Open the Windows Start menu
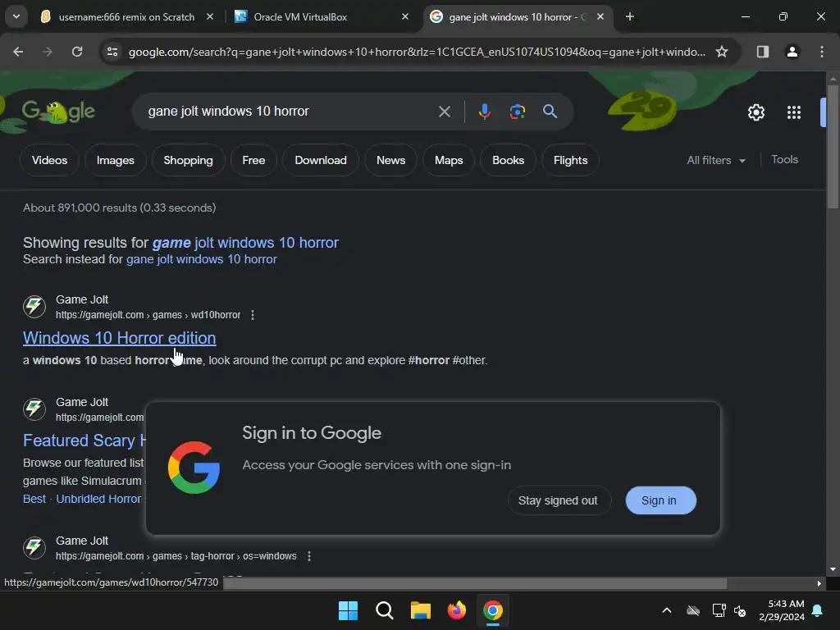This screenshot has height=630, width=840. 348,610
